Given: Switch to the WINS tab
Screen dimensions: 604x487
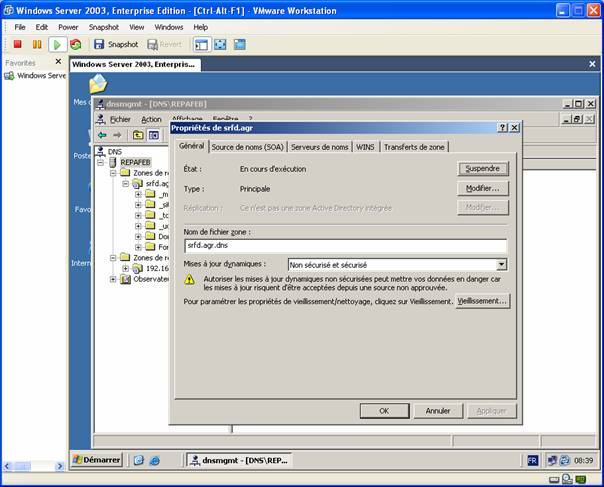Looking at the screenshot, I should coord(365,147).
